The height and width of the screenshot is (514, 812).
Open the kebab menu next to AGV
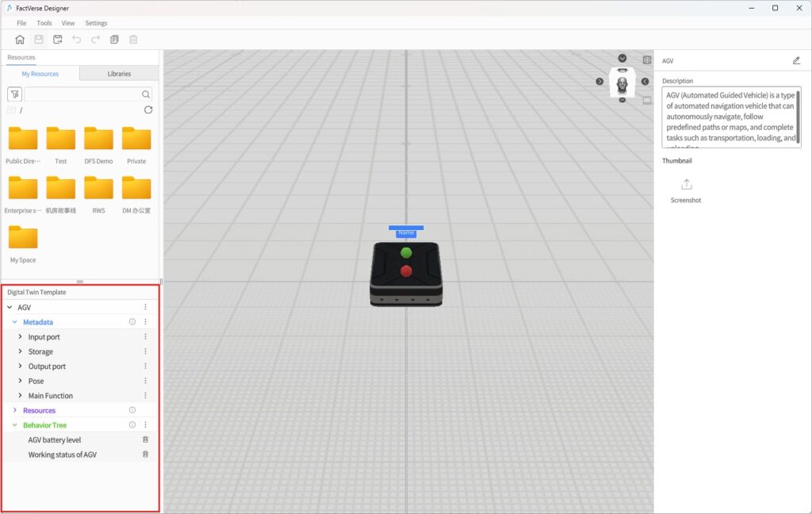(x=145, y=307)
